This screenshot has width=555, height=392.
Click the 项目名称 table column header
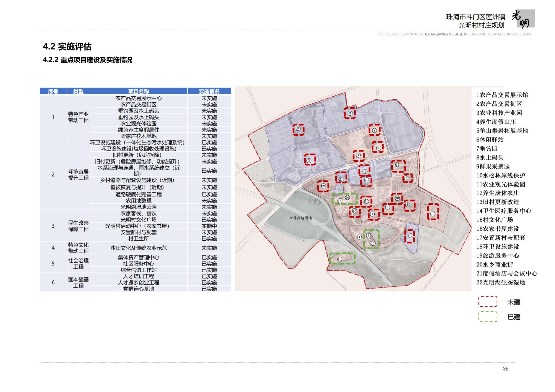pyautogui.click(x=139, y=91)
